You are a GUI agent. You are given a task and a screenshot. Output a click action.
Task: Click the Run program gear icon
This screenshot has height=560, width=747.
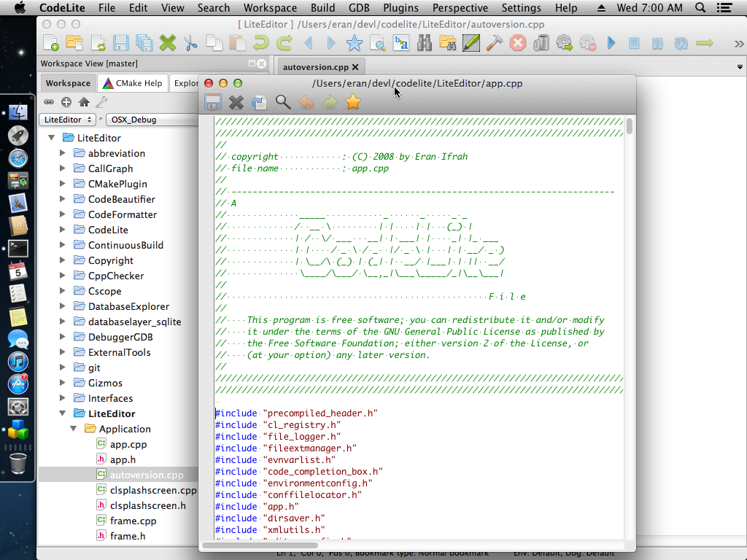tap(565, 43)
